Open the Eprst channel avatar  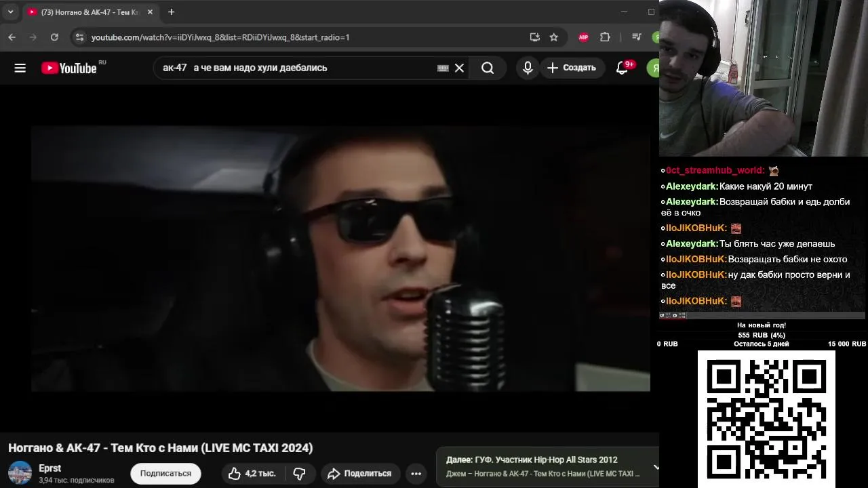click(20, 473)
